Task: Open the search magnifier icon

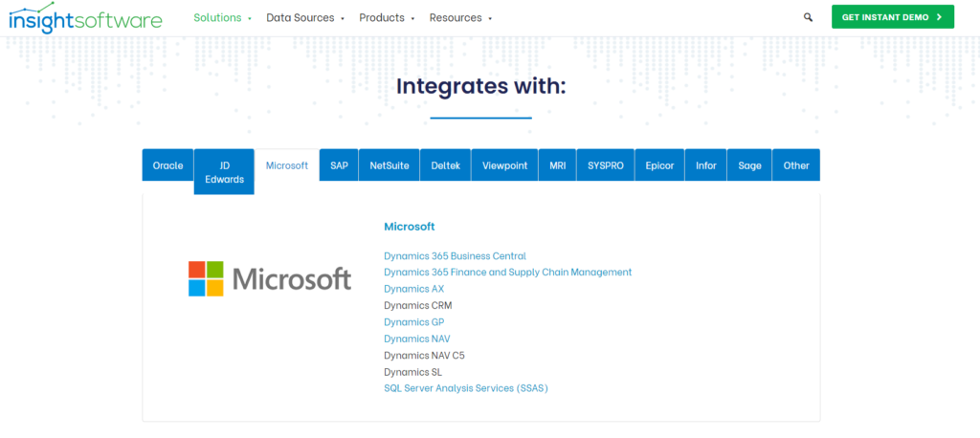Action: click(x=808, y=17)
